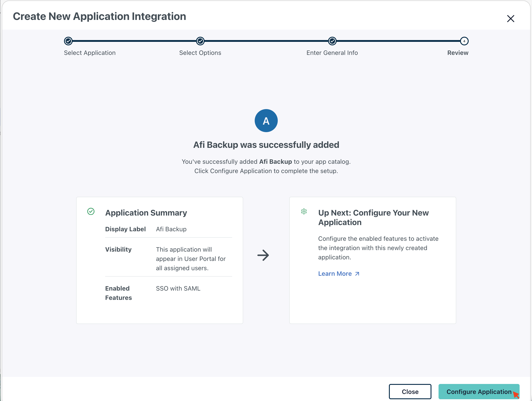Click the right arrow between the cards
532x401 pixels.
tap(263, 255)
